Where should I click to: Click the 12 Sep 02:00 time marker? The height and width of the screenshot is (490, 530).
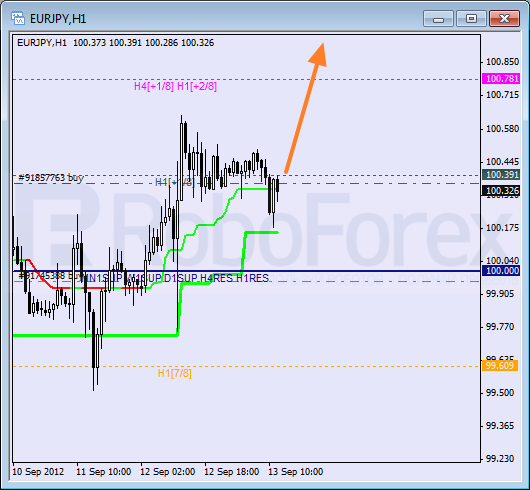pos(168,472)
